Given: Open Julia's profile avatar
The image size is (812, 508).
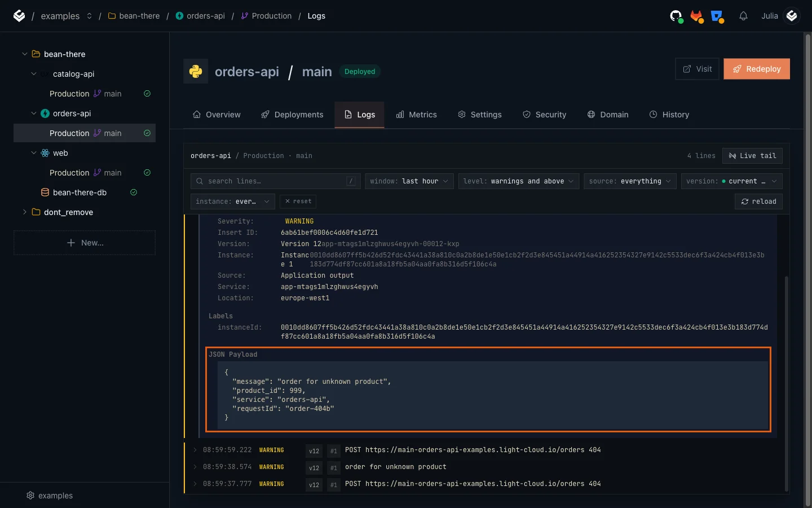Looking at the screenshot, I should click(x=792, y=16).
